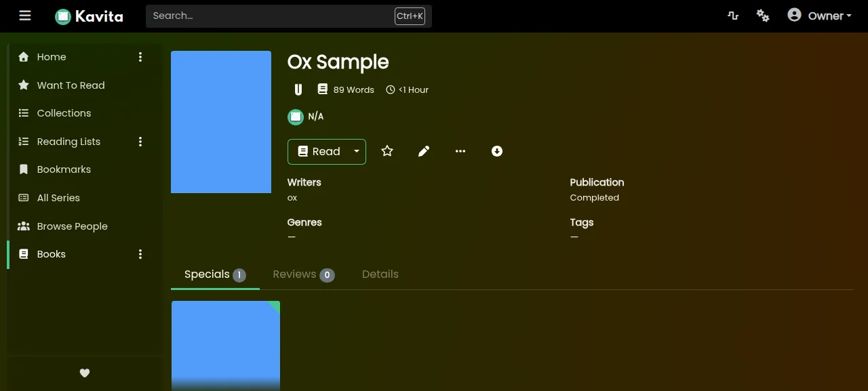Click the Ctrl+K shortcut badge

click(410, 16)
